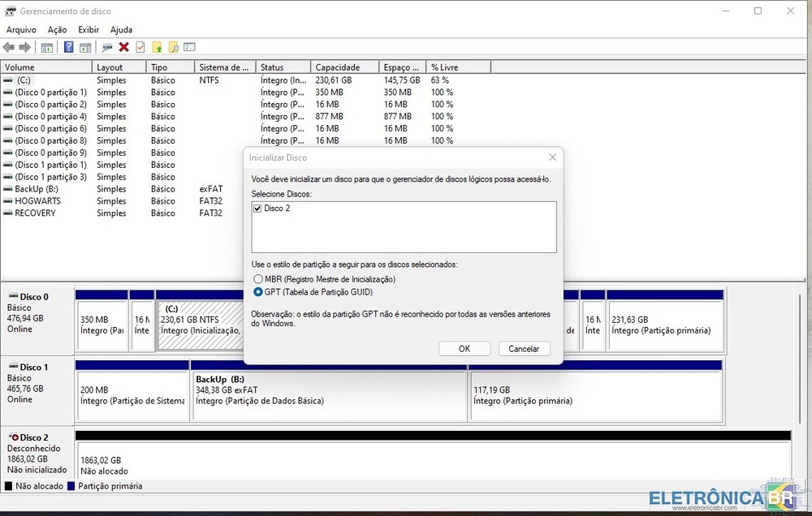
Task: Click the properties checkmark sheet icon
Action: 140,47
